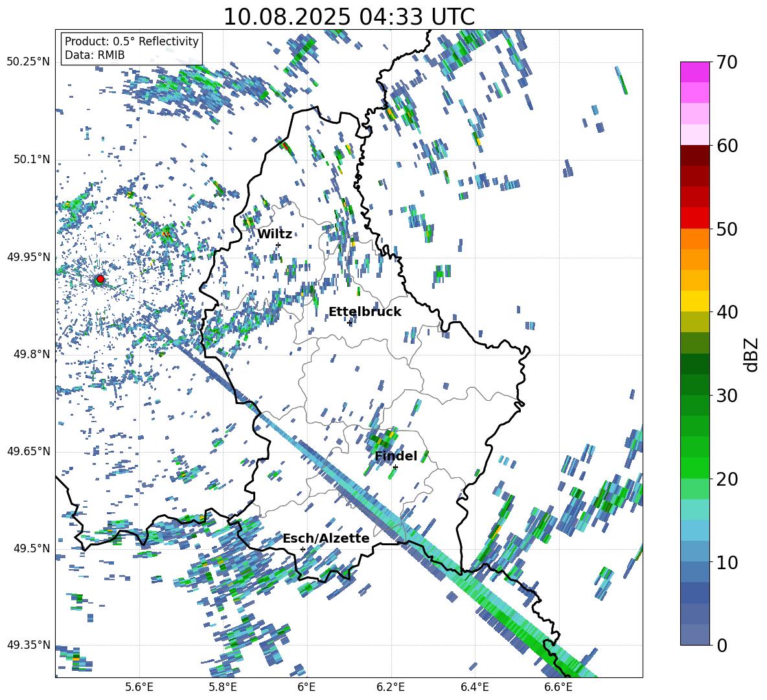Click the 6.2°E longitude label

click(x=391, y=687)
